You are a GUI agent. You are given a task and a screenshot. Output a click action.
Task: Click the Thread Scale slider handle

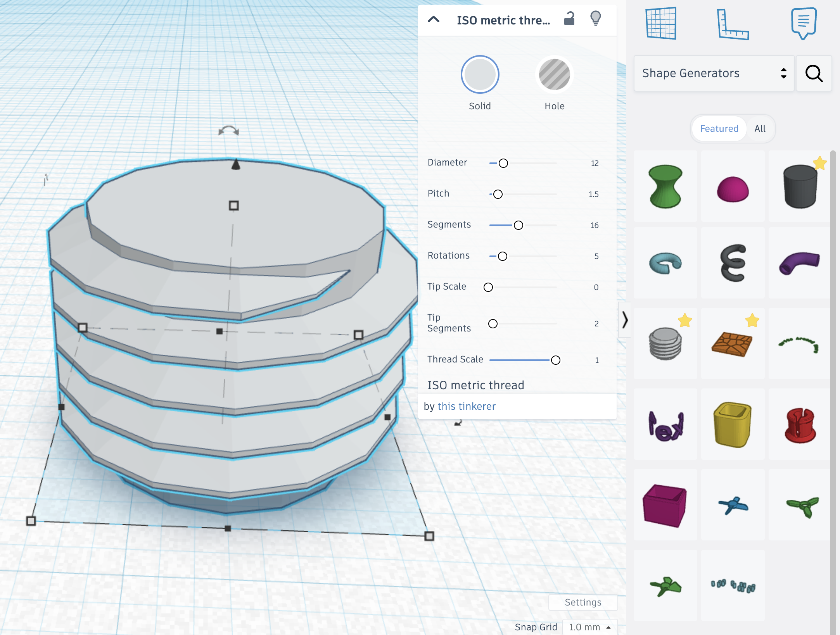coord(555,360)
